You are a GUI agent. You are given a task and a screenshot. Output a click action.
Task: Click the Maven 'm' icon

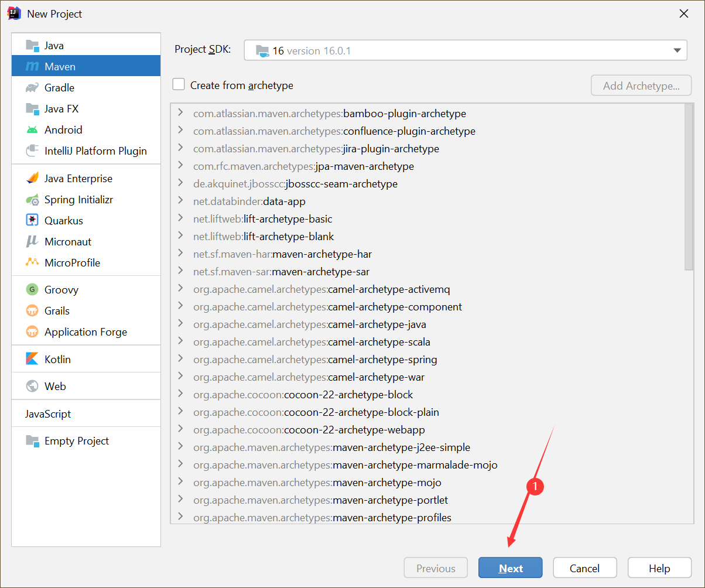pos(32,67)
